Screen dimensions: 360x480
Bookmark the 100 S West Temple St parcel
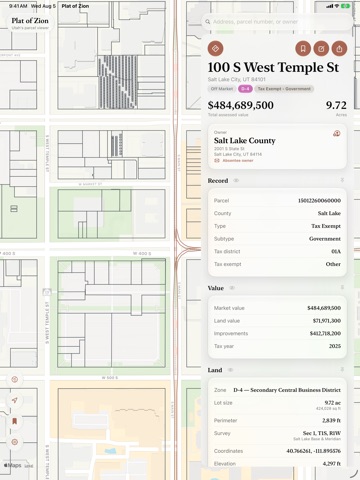303,49
